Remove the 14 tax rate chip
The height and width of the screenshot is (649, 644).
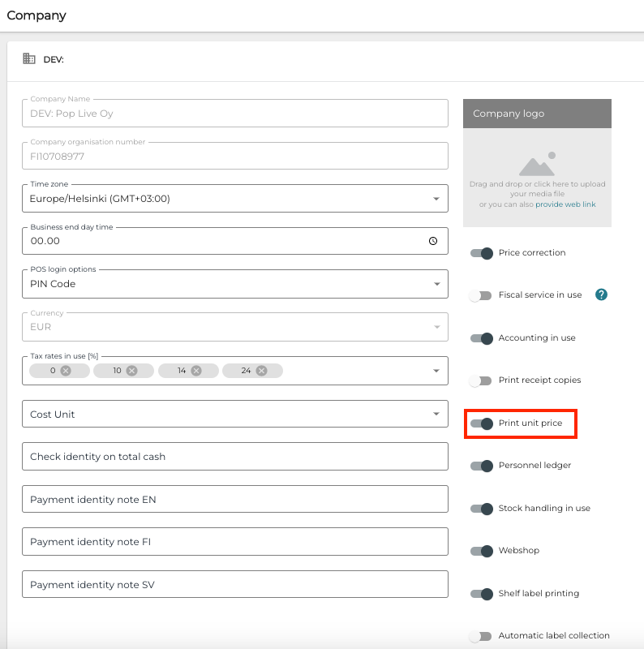[196, 371]
